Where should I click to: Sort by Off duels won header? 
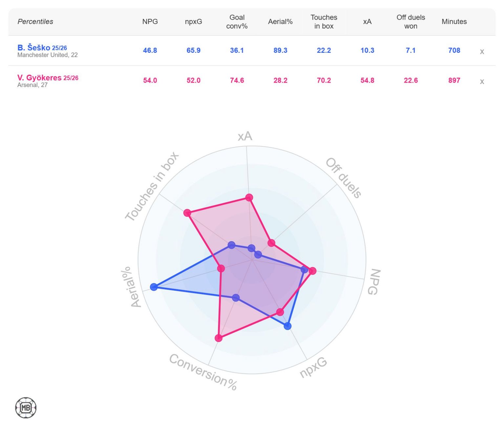(410, 22)
